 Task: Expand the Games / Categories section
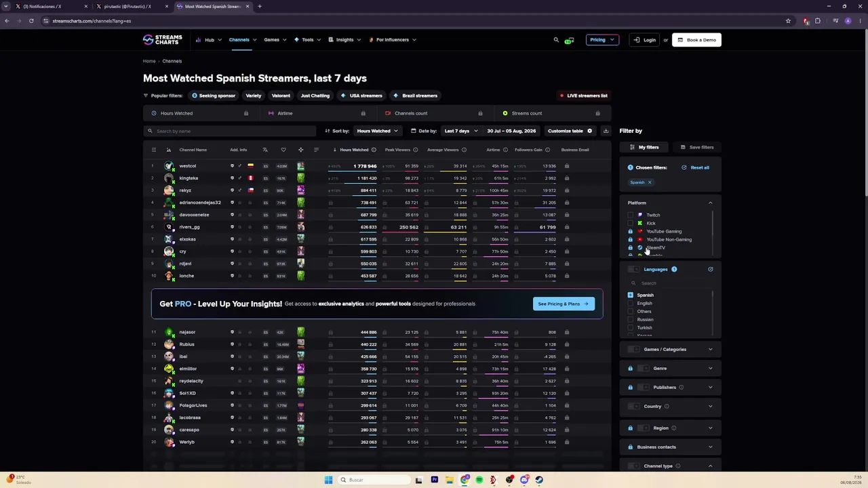[711, 349]
